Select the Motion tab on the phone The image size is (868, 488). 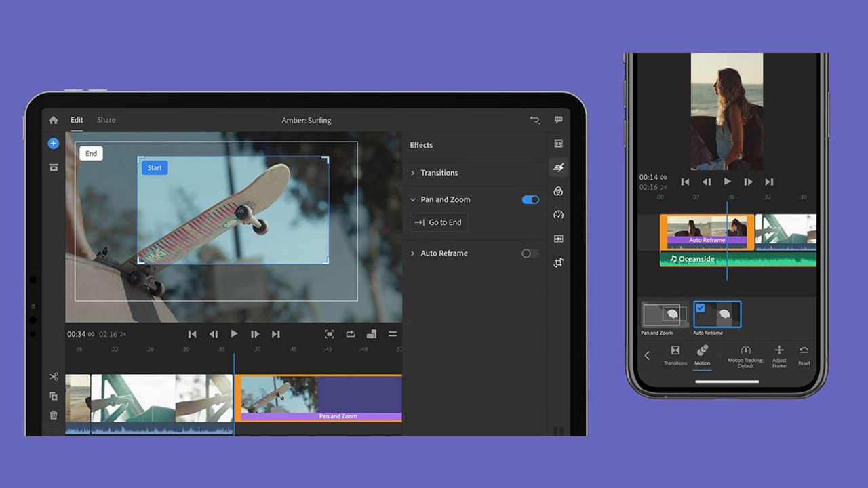pos(703,354)
